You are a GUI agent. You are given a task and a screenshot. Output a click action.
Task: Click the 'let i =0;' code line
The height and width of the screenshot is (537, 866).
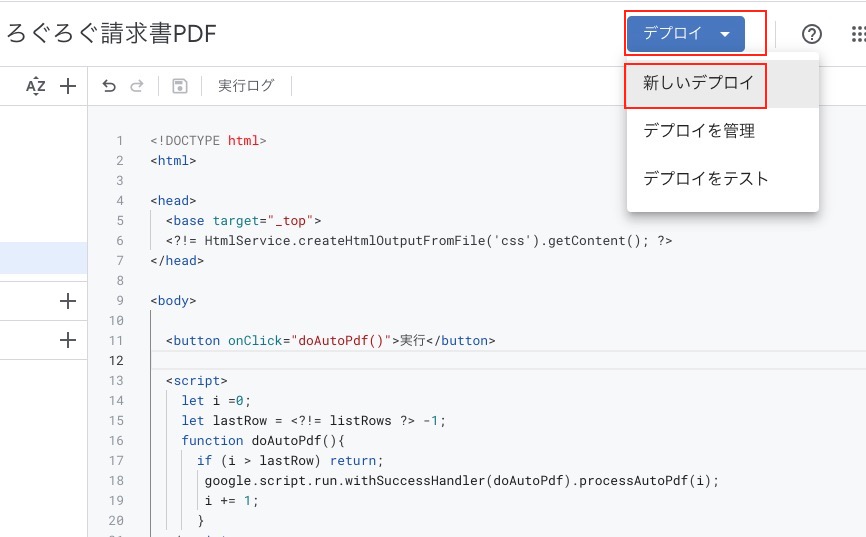pyautogui.click(x=216, y=401)
